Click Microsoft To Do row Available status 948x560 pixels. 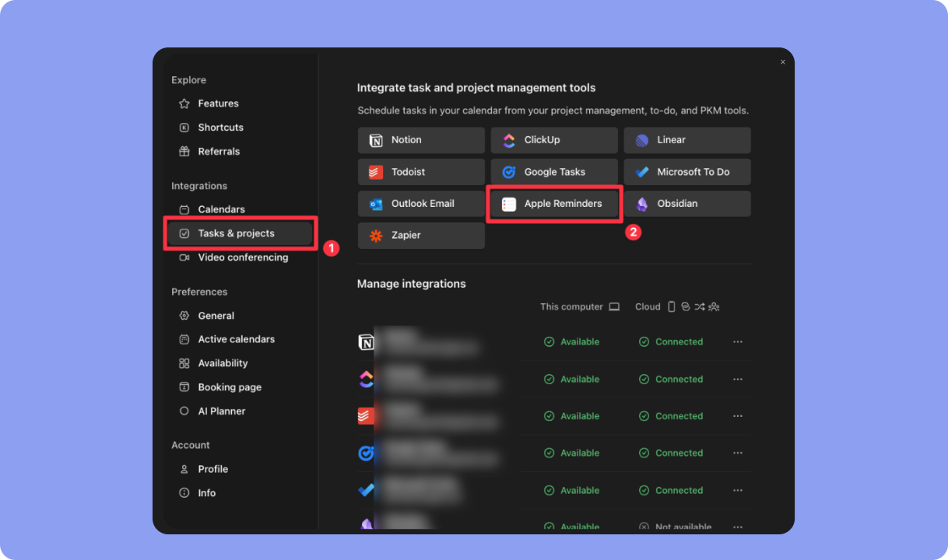click(571, 490)
